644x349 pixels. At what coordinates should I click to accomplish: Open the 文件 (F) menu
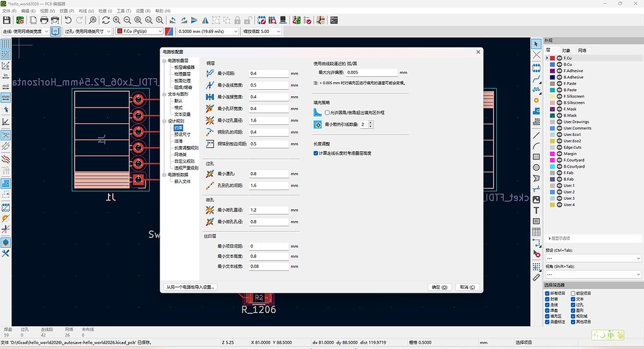[x=9, y=11]
